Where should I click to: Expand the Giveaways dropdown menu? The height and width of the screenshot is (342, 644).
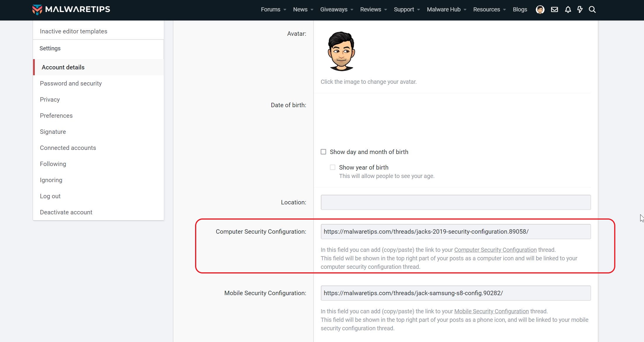(336, 10)
